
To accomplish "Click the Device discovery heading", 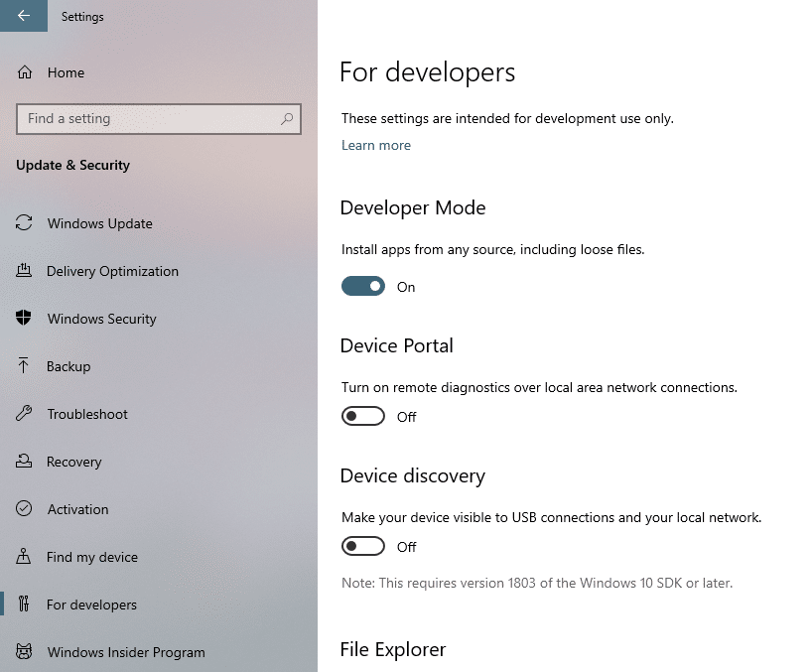I will [413, 475].
